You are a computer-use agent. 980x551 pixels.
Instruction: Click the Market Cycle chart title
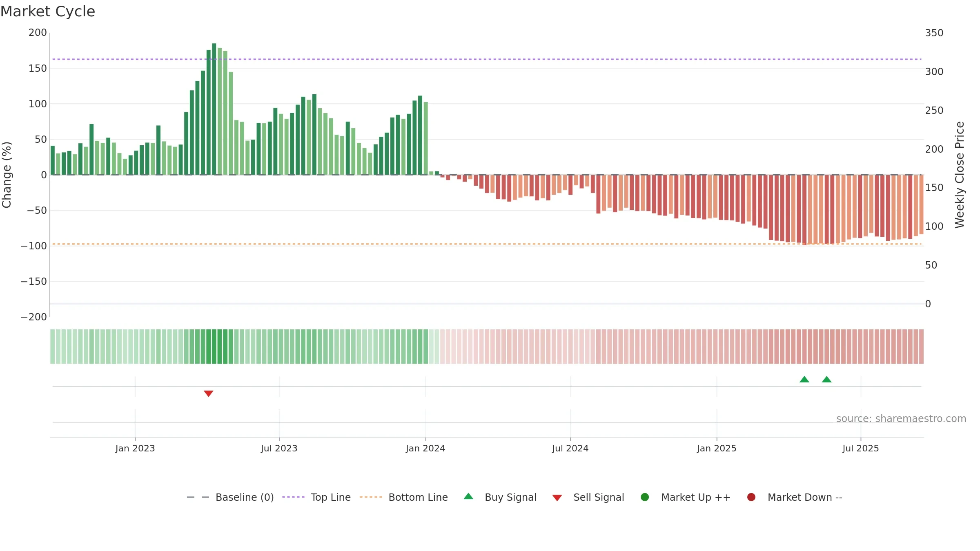[x=48, y=11]
